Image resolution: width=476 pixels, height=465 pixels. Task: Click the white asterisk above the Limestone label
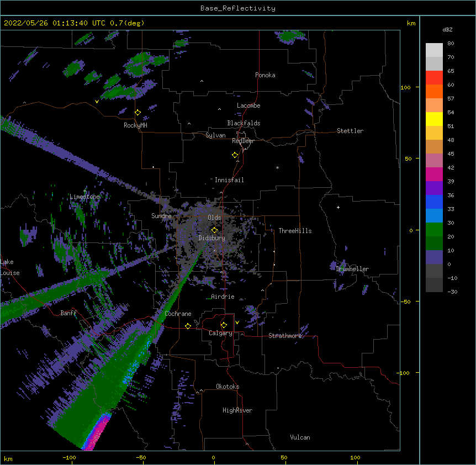tap(84, 191)
